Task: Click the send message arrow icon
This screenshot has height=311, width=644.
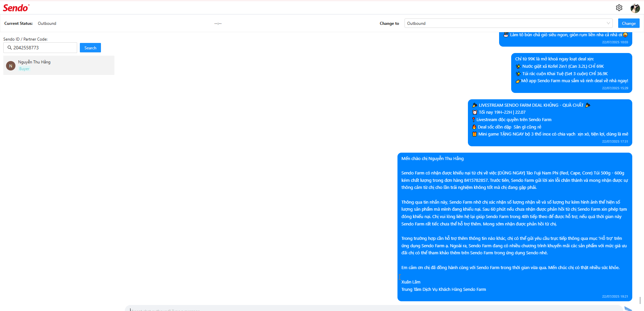Action: tap(628, 309)
